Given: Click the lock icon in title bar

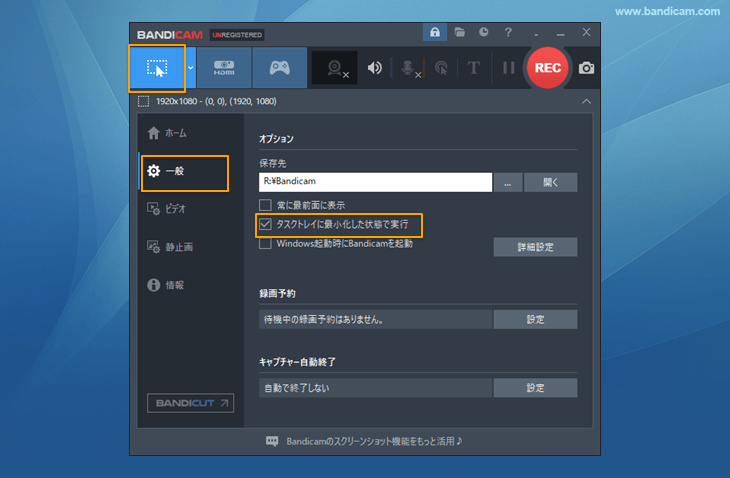Looking at the screenshot, I should pyautogui.click(x=435, y=32).
